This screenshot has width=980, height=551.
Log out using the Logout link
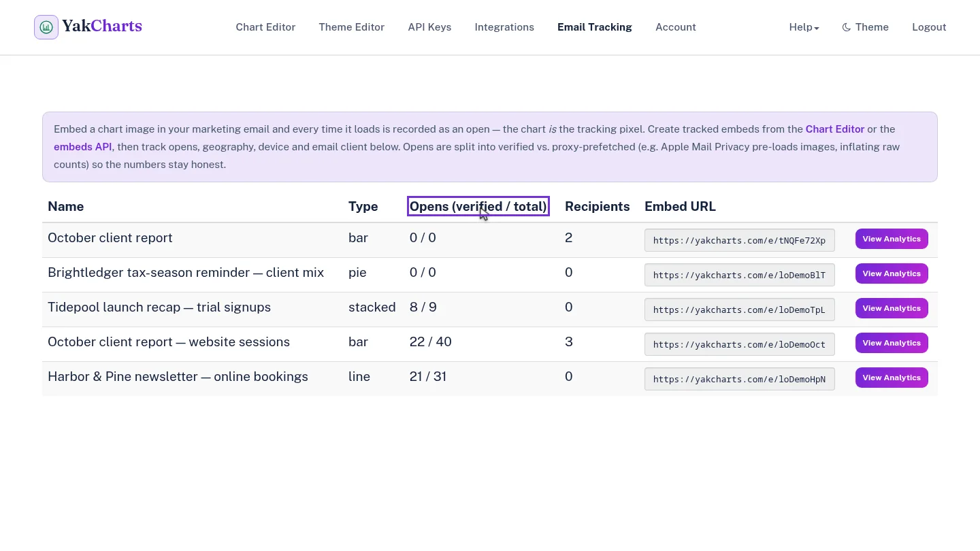(x=929, y=27)
